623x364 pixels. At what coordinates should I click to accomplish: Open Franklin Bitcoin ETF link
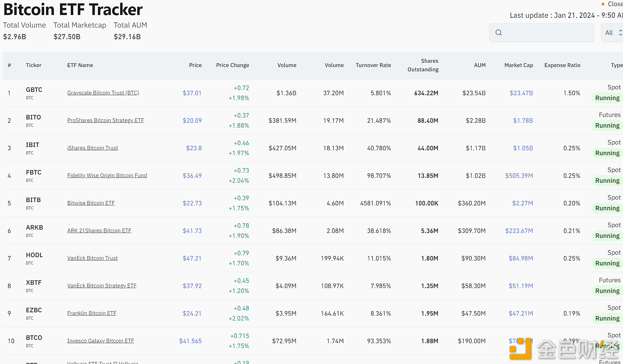pos(92,313)
